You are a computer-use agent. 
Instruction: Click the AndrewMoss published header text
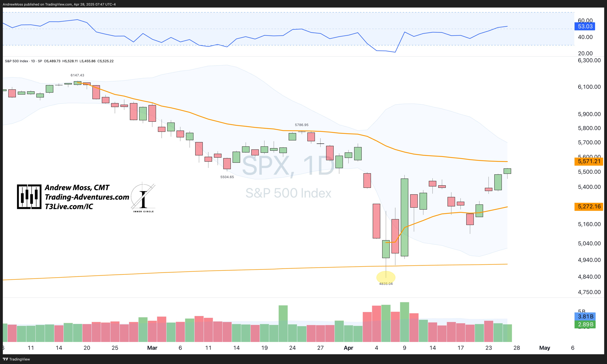(59, 4)
